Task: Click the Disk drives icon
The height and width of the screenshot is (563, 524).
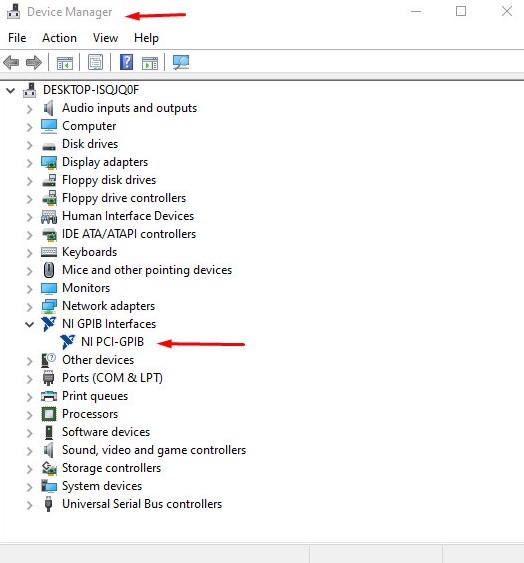Action: [x=48, y=146]
